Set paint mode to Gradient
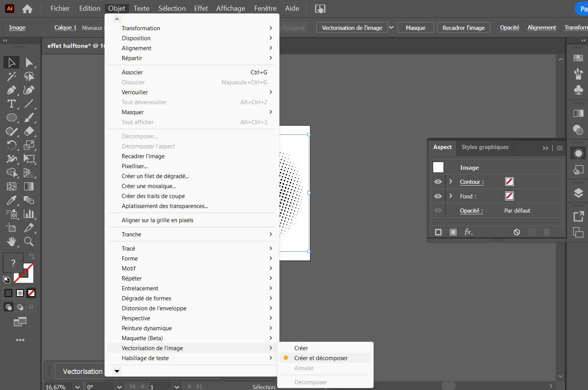Image resolution: width=588 pixels, height=390 pixels. point(20,293)
